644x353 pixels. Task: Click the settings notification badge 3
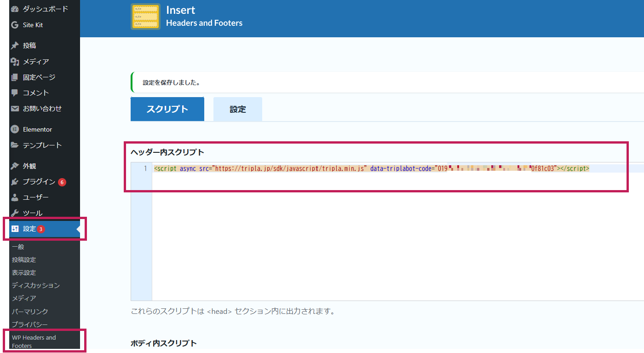tap(40, 229)
